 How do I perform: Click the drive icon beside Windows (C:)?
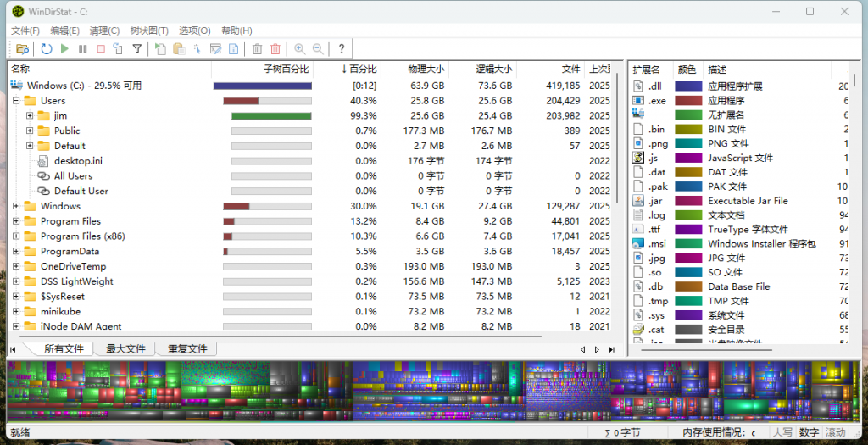(17, 86)
